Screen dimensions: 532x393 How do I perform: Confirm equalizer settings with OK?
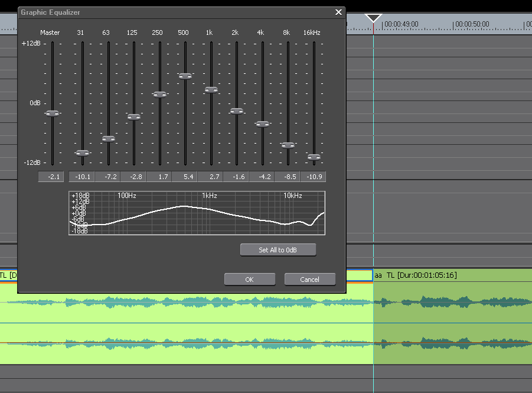pyautogui.click(x=249, y=280)
